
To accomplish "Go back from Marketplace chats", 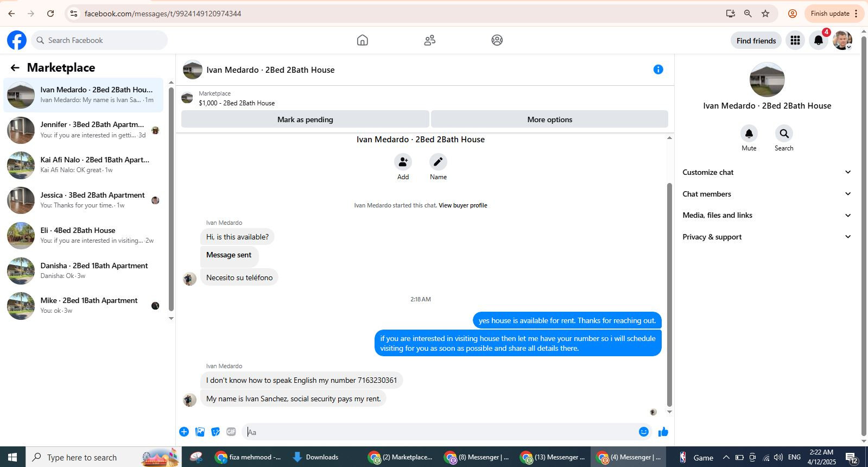I will point(15,68).
